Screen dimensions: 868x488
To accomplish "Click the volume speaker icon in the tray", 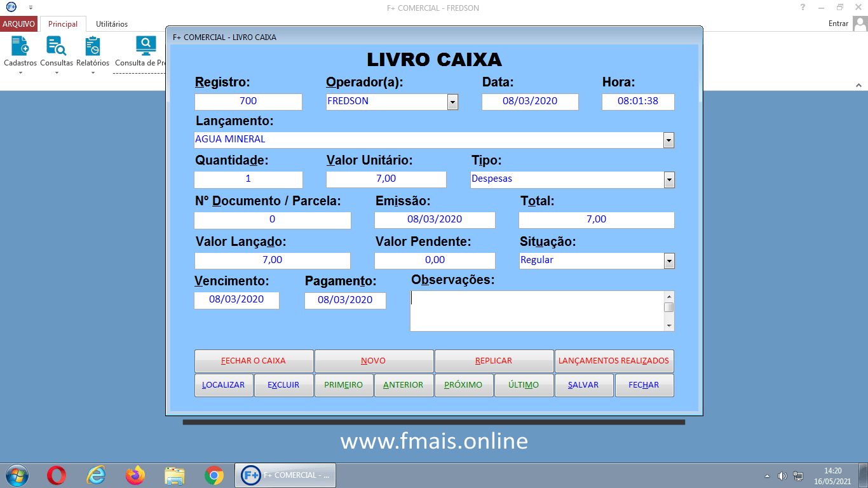I will [782, 475].
